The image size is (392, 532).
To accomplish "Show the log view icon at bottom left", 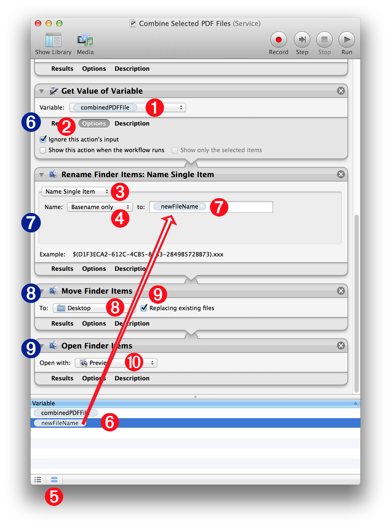I will tap(38, 480).
